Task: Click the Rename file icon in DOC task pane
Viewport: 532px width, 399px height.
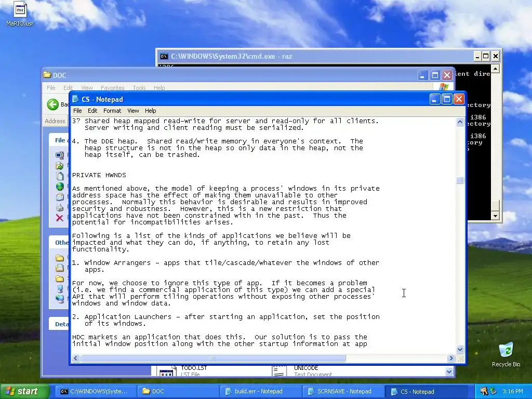Action: click(x=60, y=155)
